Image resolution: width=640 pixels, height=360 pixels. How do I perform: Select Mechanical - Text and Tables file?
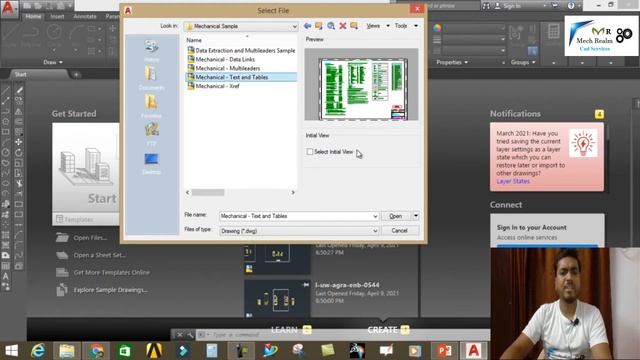[x=241, y=77]
